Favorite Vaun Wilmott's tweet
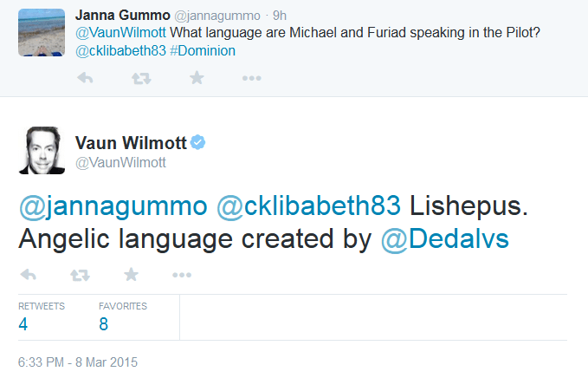Viewport: 588px width, 378px height. tap(131, 275)
